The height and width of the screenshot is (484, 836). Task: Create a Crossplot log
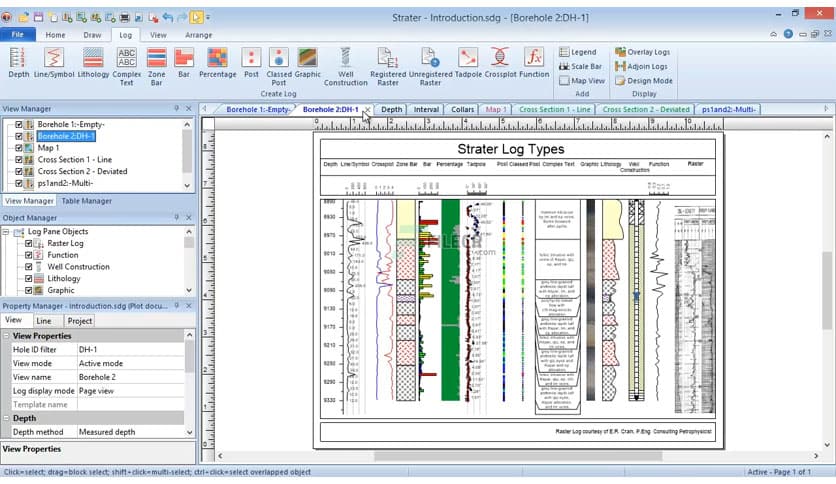tap(500, 63)
